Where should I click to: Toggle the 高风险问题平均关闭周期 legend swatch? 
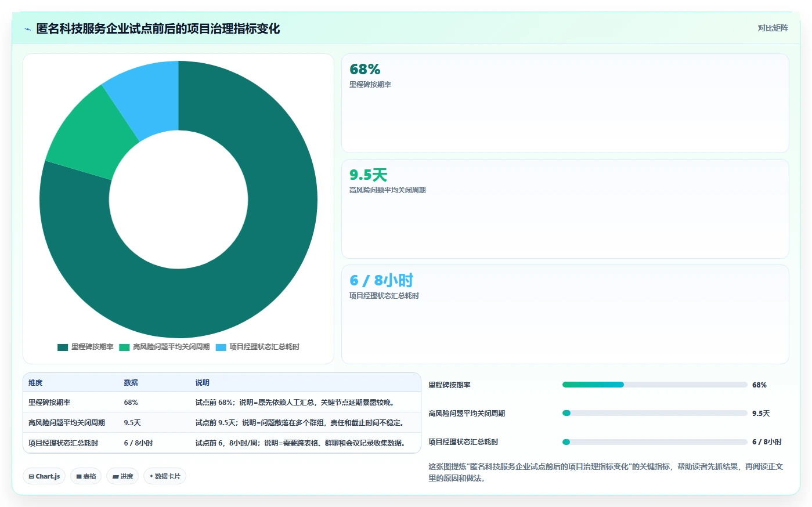click(124, 347)
